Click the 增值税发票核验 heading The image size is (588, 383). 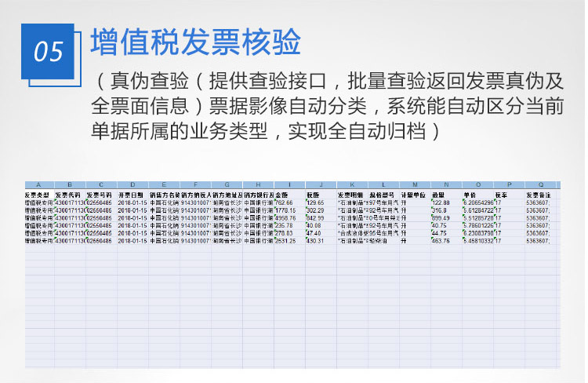click(196, 42)
